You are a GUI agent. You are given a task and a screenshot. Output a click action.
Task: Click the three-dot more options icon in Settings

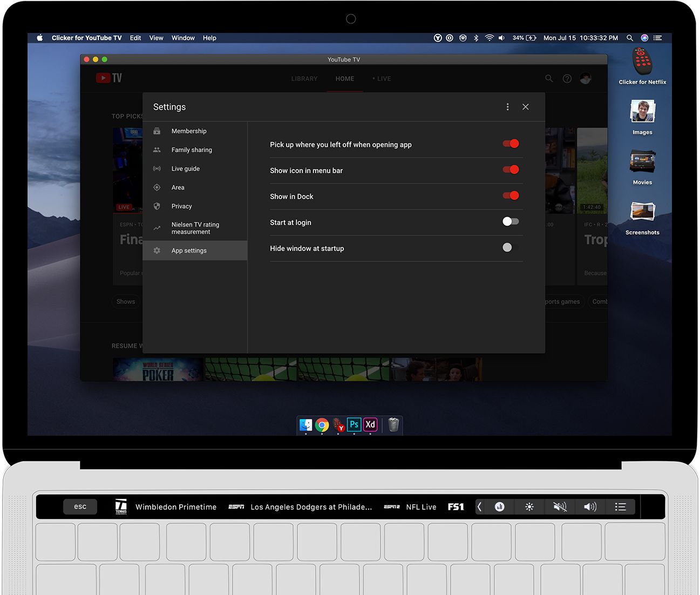click(x=507, y=107)
